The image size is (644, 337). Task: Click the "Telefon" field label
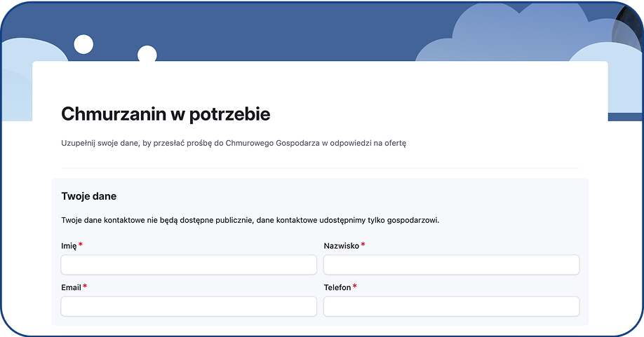pyautogui.click(x=337, y=287)
